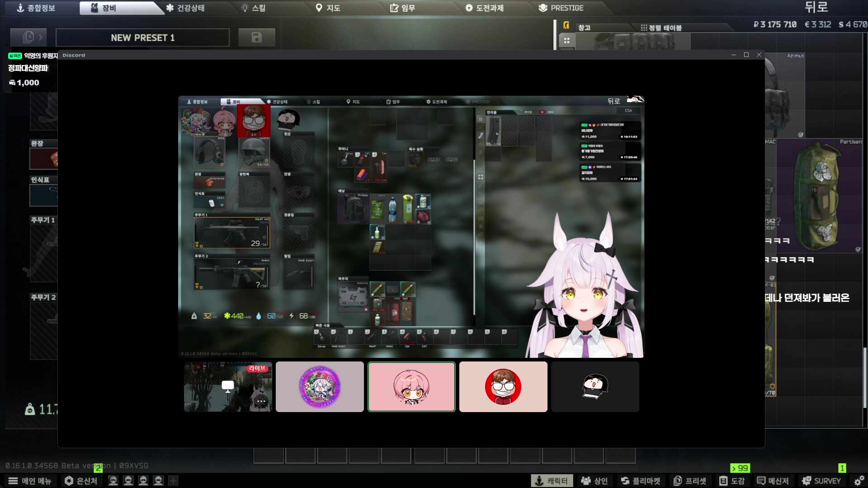
Task: Open the 프리셋 presets screen
Action: [690, 481]
